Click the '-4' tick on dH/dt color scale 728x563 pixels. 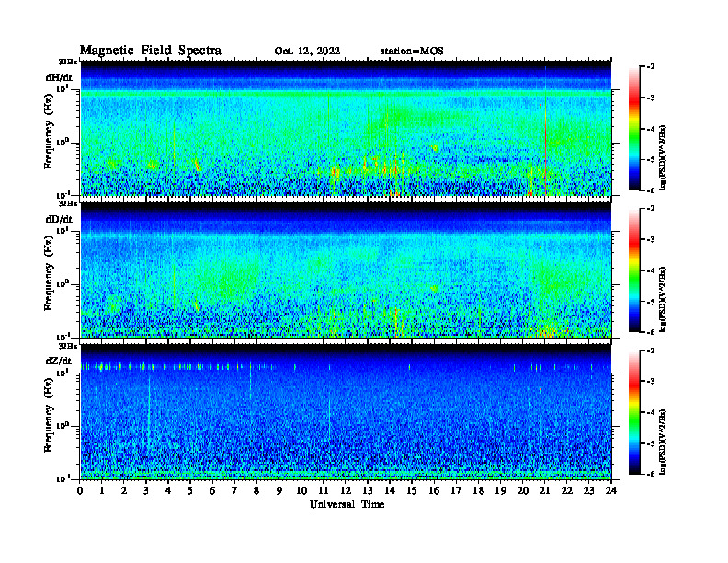pyautogui.click(x=651, y=129)
